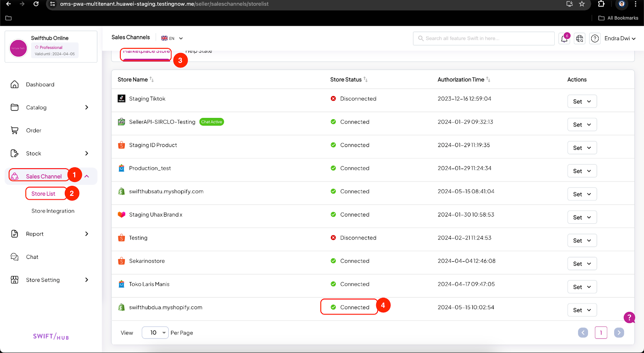The height and width of the screenshot is (353, 644).
Task: Click the Stock tag icon
Action: coord(14,153)
